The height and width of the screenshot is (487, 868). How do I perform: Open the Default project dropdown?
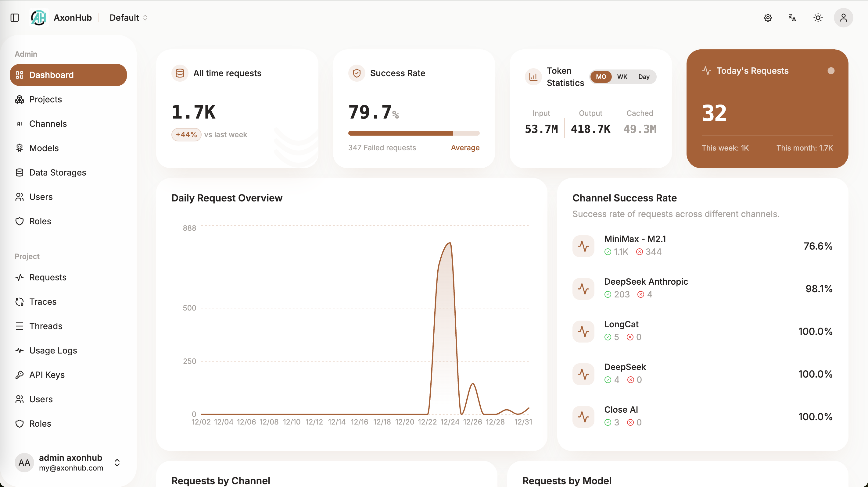click(x=128, y=17)
